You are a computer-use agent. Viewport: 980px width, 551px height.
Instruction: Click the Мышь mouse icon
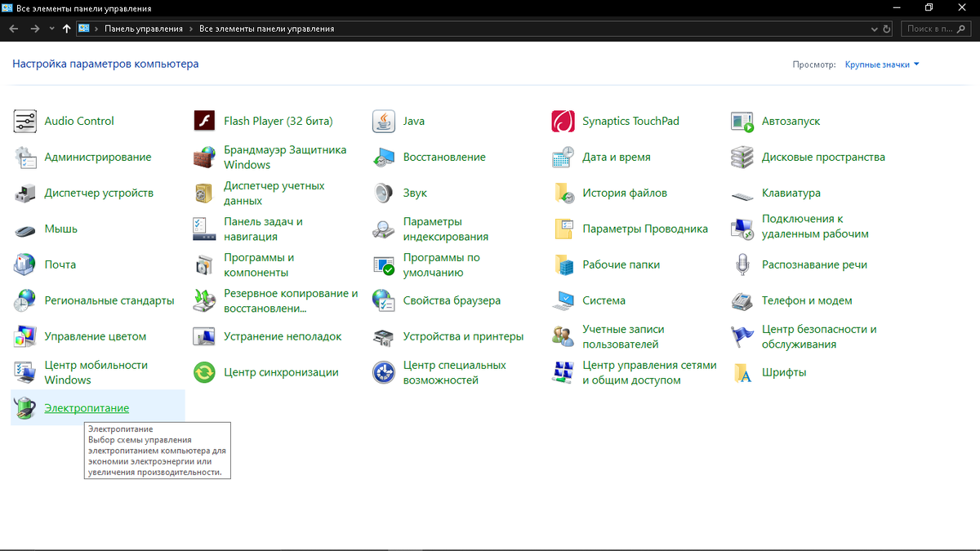pyautogui.click(x=25, y=229)
